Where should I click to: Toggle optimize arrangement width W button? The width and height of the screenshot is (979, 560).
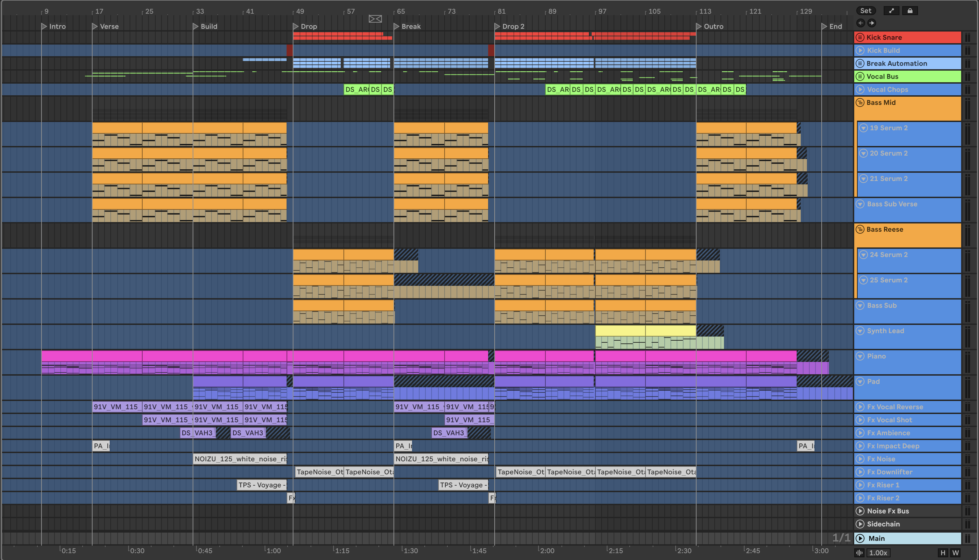956,553
